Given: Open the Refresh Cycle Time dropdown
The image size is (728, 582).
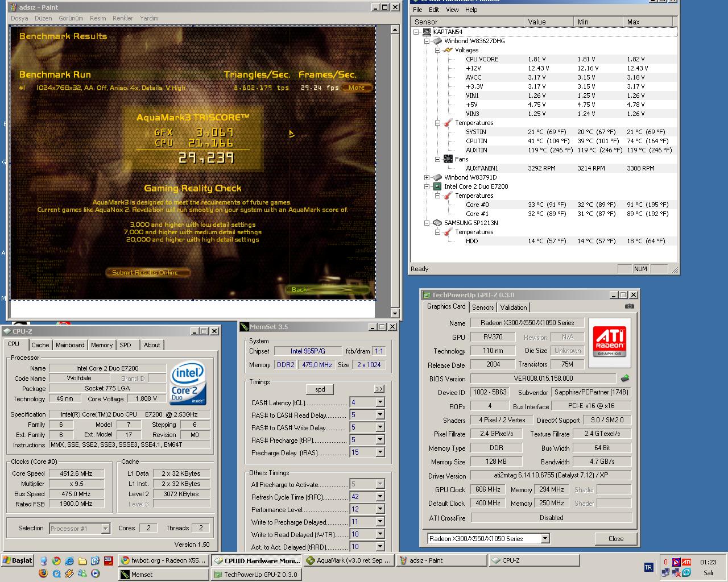Looking at the screenshot, I should 380,497.
